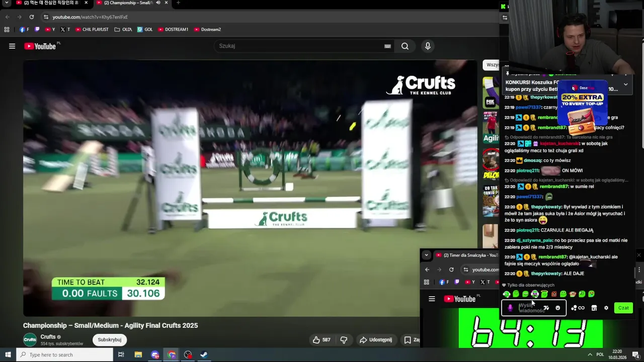Screen dimensions: 644x362
Task: Open the on-screen keyboard icon in search
Action: tap(387, 46)
